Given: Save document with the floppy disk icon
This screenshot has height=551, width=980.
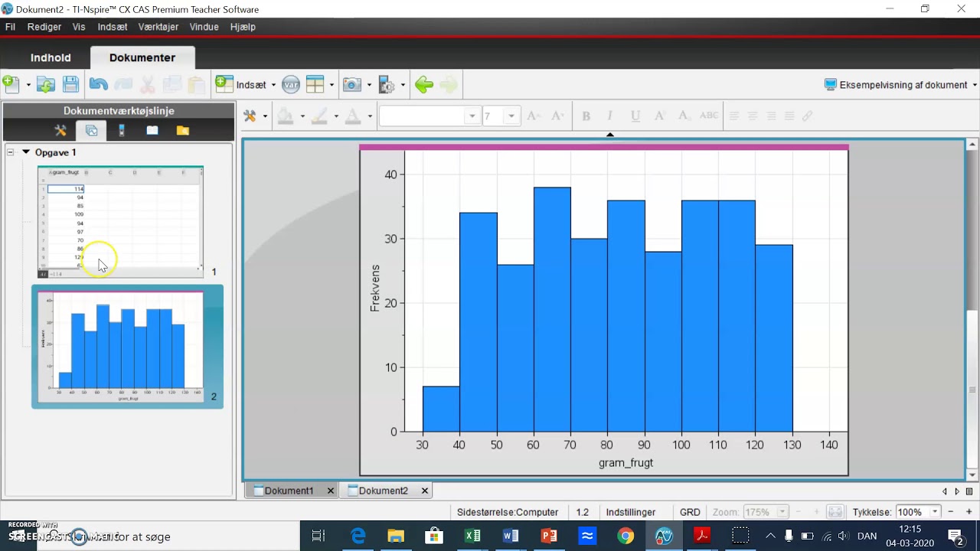Looking at the screenshot, I should [x=70, y=84].
